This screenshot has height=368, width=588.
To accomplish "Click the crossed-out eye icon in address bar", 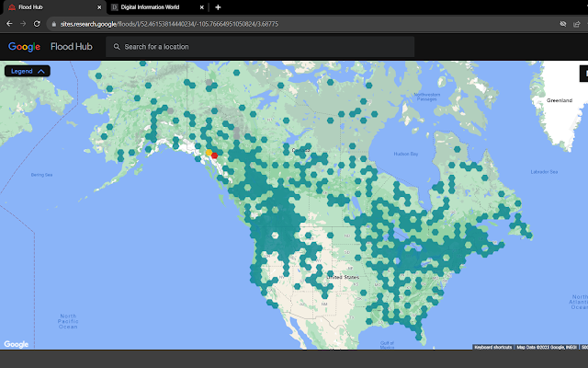I will tap(563, 24).
